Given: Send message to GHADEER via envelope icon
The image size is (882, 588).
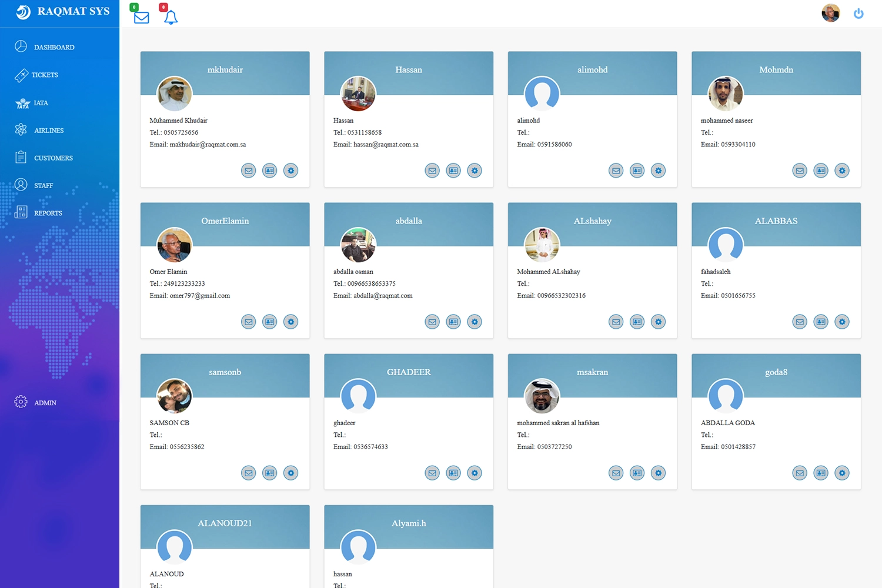Looking at the screenshot, I should pos(432,473).
